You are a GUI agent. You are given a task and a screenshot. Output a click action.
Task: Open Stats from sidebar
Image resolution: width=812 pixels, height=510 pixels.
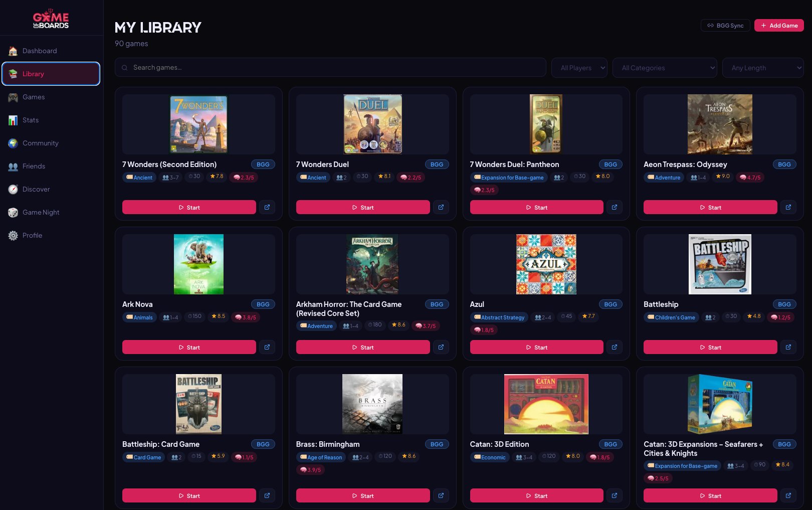[51, 120]
